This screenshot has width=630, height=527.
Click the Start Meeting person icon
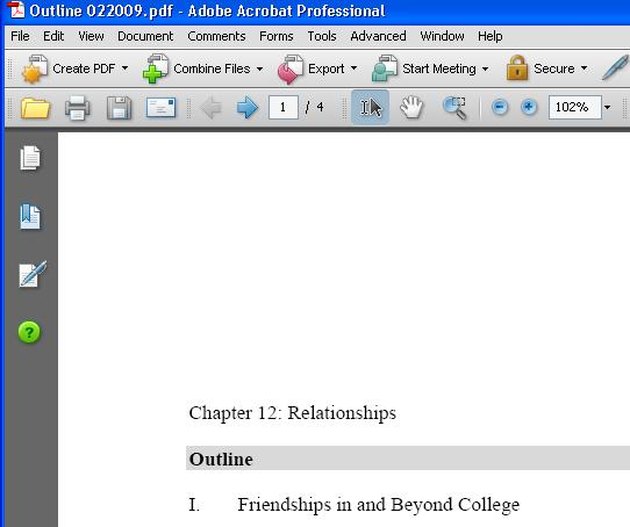(x=385, y=69)
